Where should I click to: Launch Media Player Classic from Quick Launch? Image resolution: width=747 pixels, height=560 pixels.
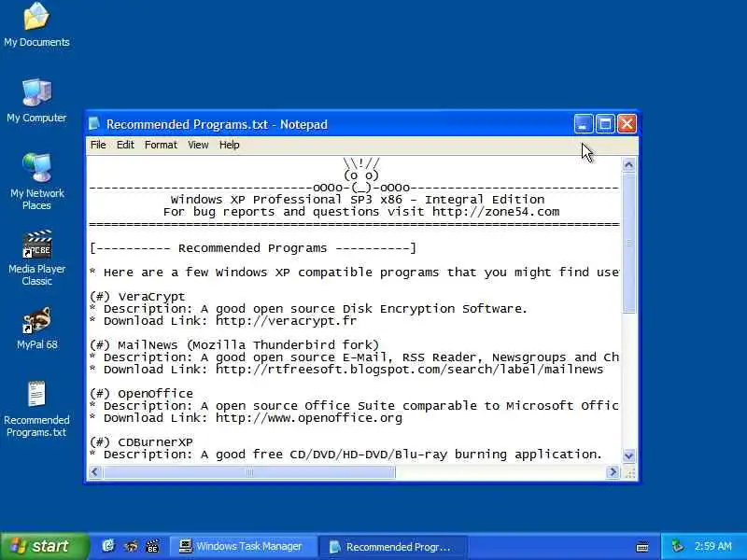tap(152, 546)
